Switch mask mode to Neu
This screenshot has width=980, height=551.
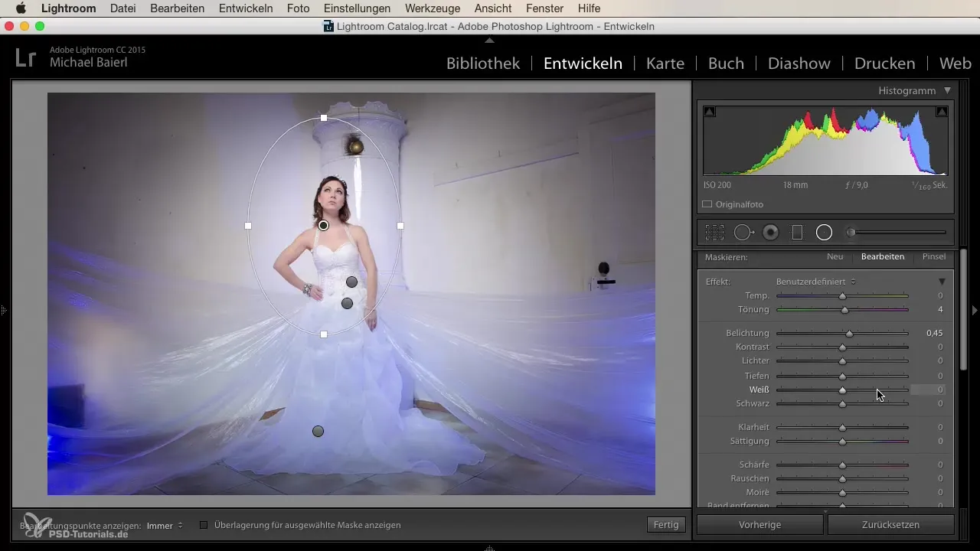pos(835,257)
